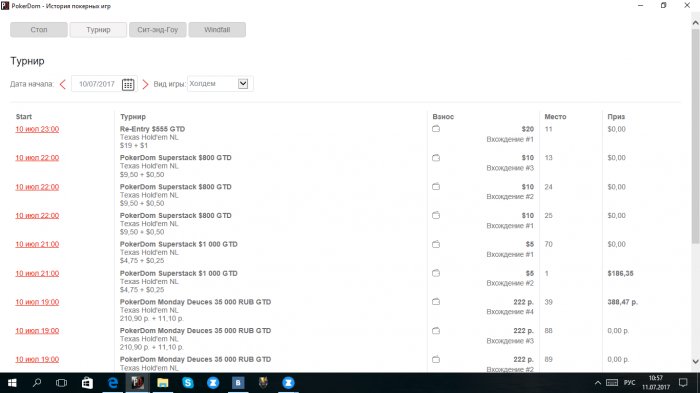The width and height of the screenshot is (700, 393).
Task: Open 10 июл 22:00 link with place 25
Action: (x=37, y=215)
